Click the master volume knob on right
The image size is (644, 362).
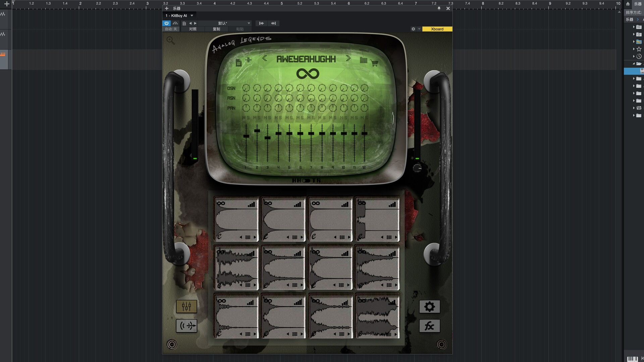(x=417, y=168)
